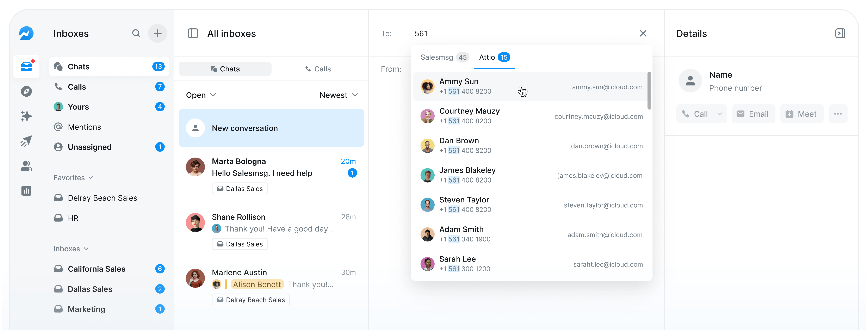Clear the To field with the X button
Viewport: 868px width, 330px height.
[643, 33]
